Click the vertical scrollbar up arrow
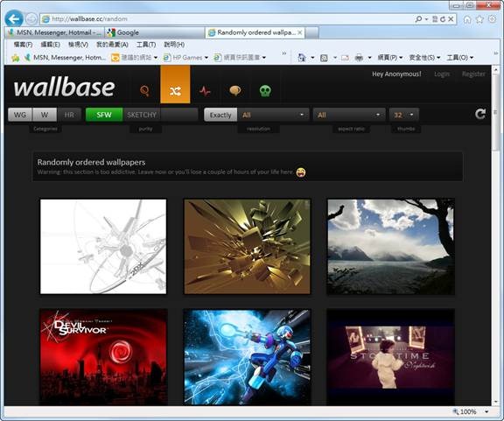504x421 pixels. (x=495, y=69)
